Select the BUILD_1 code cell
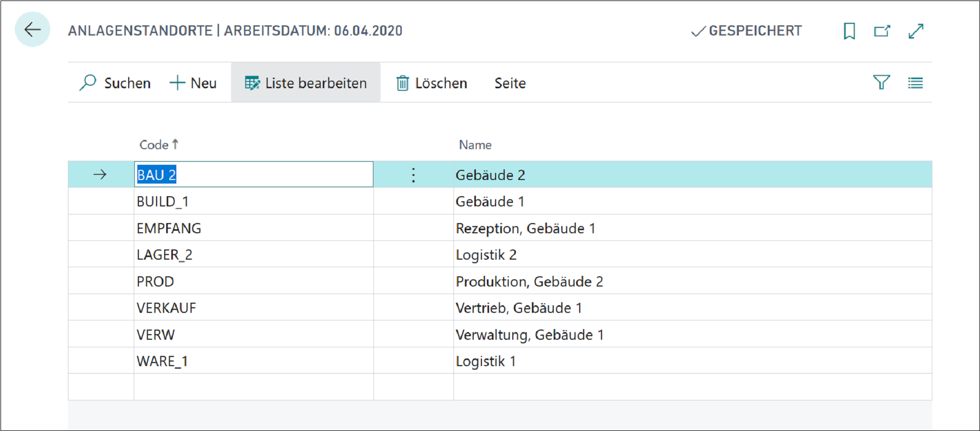This screenshot has width=980, height=431. point(254,201)
